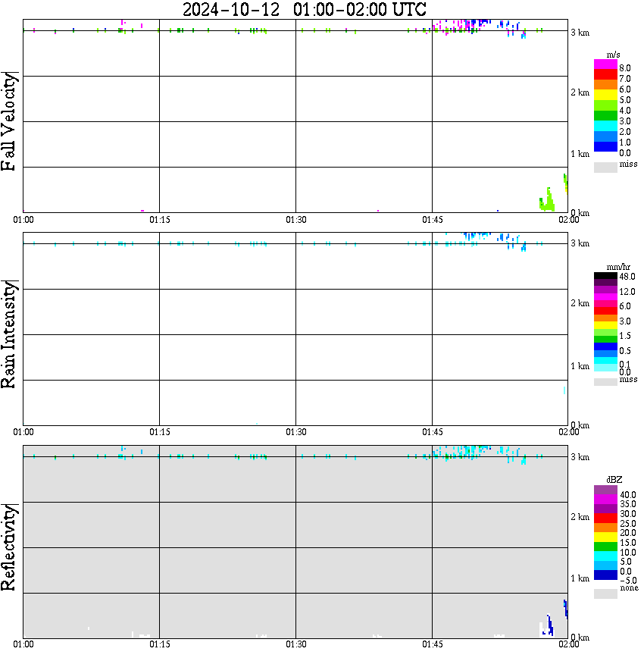Select the orange 3.0 mm/hr legend swatch
The image size is (644, 658).
tap(605, 318)
